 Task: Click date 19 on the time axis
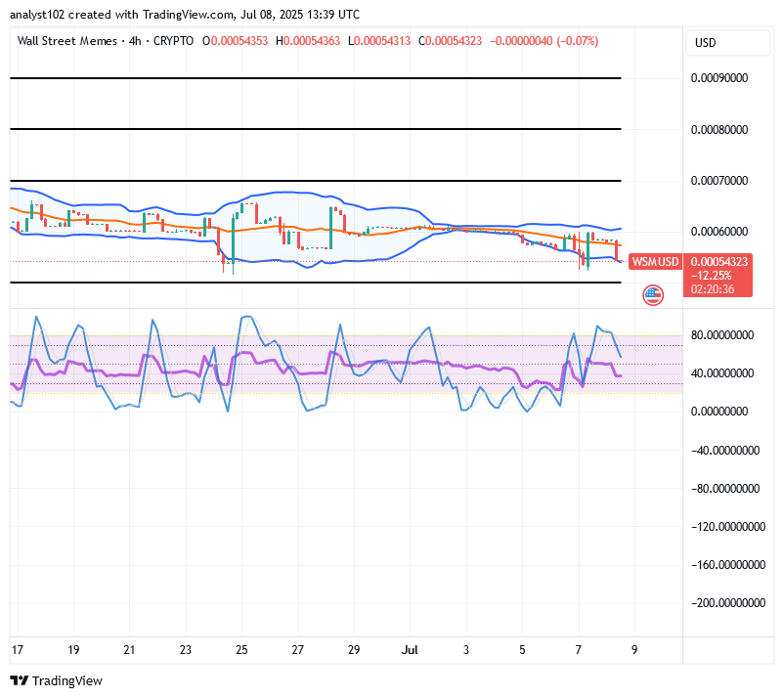73,650
